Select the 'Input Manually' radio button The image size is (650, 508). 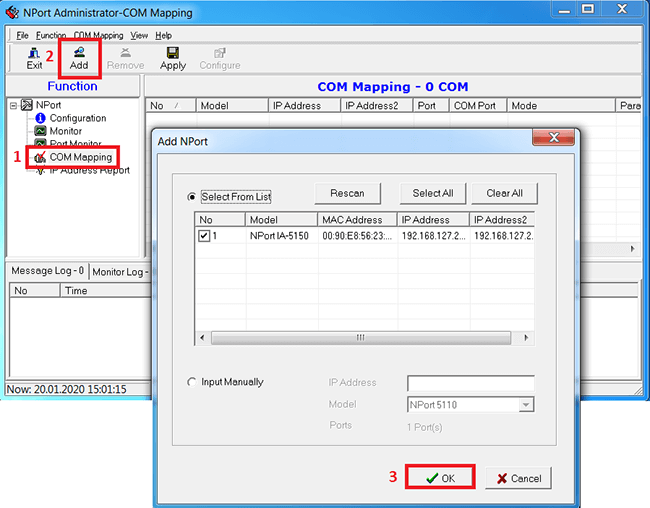[192, 382]
